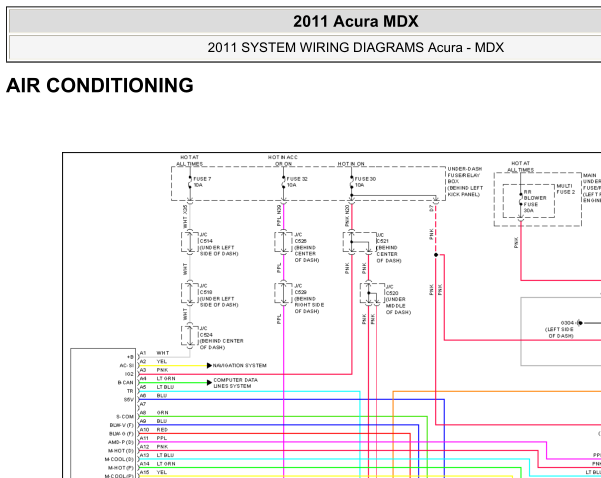This screenshot has width=601, height=478.
Task: Click the "AIR CONDITIONING" heading
Action: point(100,85)
